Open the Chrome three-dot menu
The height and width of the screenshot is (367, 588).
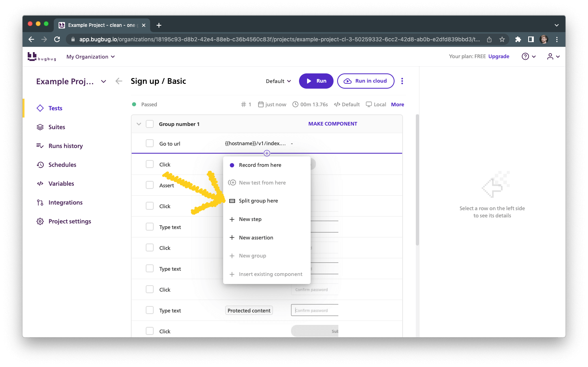click(557, 39)
